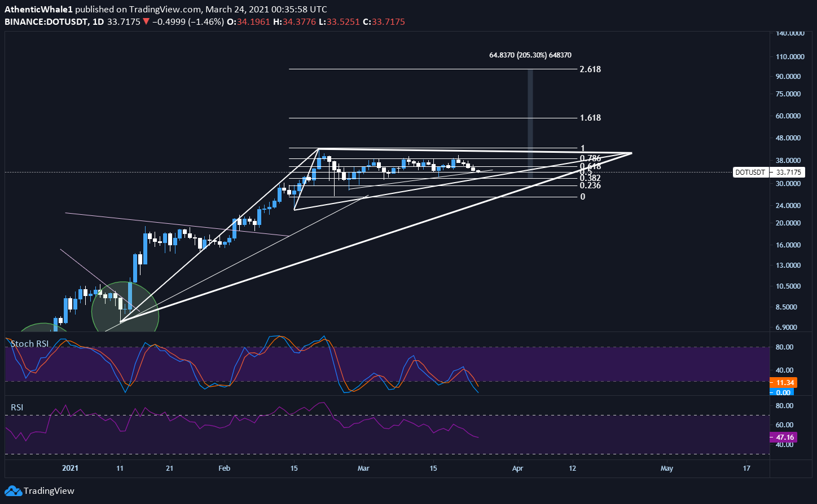
Task: Click the grey price range projection bar
Action: [530, 124]
